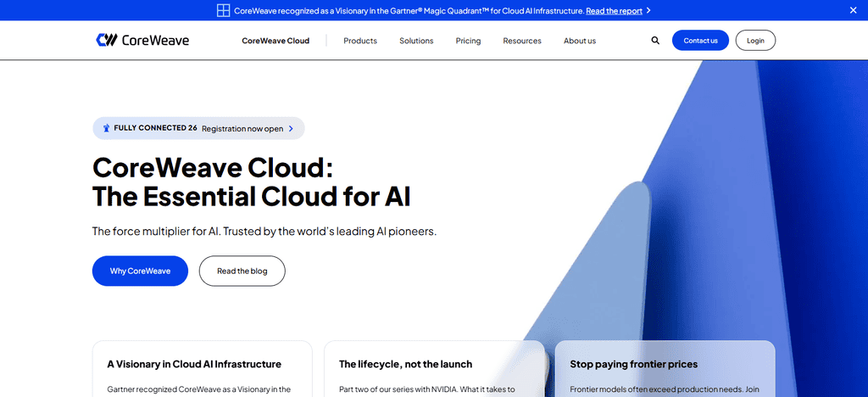Open The lifecycle, not the launch card
Image resolution: width=868 pixels, height=397 pixels.
(434, 369)
